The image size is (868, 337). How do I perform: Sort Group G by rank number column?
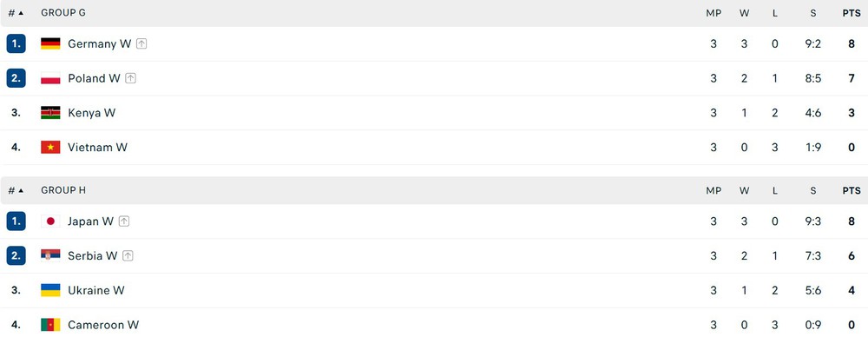point(16,13)
